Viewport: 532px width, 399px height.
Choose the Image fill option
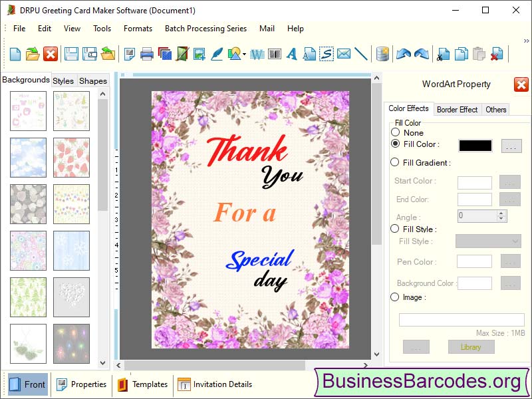396,297
